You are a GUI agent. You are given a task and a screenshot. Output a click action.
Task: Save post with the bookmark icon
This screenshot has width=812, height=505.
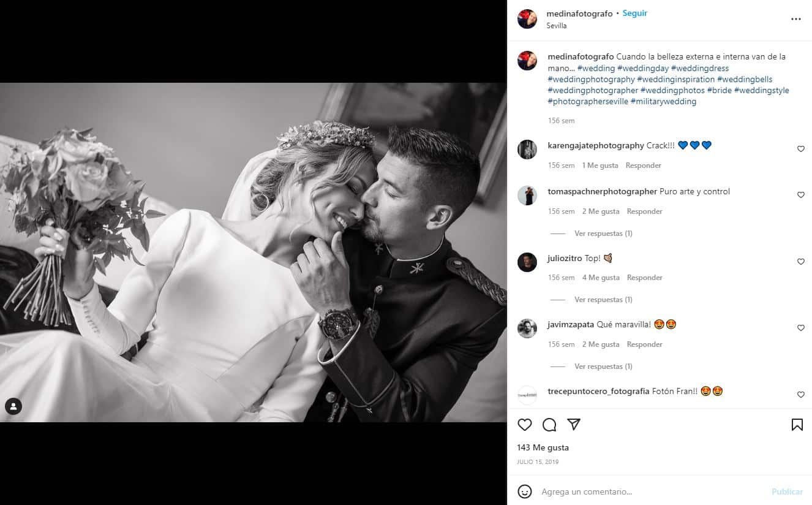coord(797,425)
